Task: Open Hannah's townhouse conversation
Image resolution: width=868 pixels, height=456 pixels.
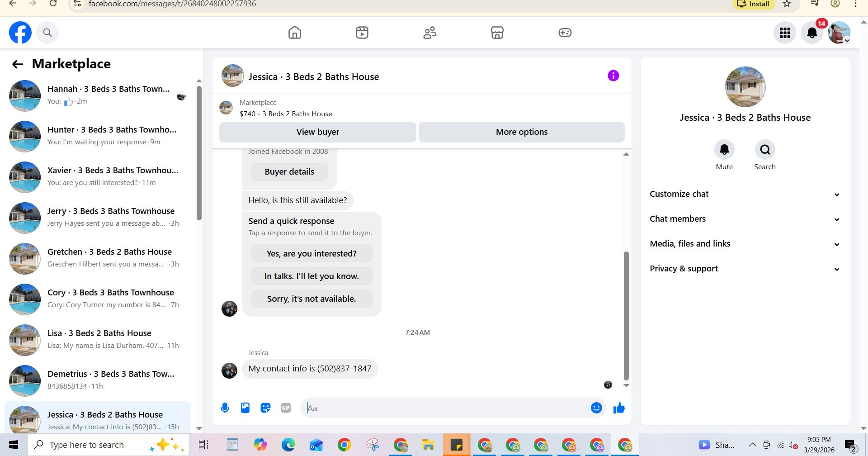Action: [x=97, y=95]
